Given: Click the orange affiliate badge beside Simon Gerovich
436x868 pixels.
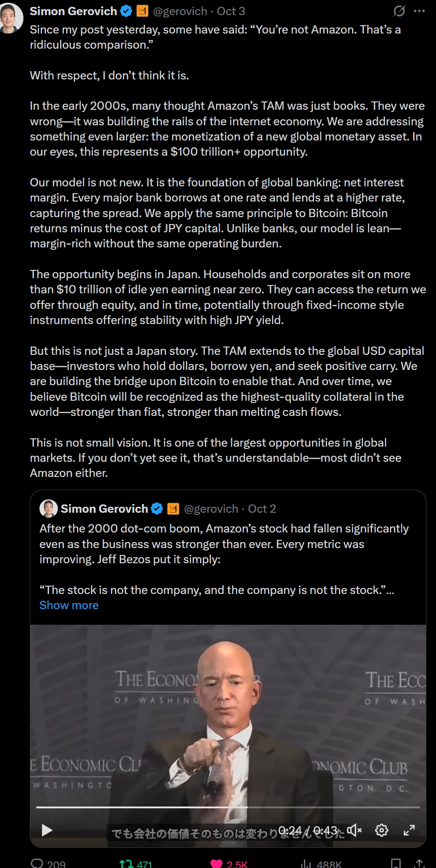Looking at the screenshot, I should 142,11.
